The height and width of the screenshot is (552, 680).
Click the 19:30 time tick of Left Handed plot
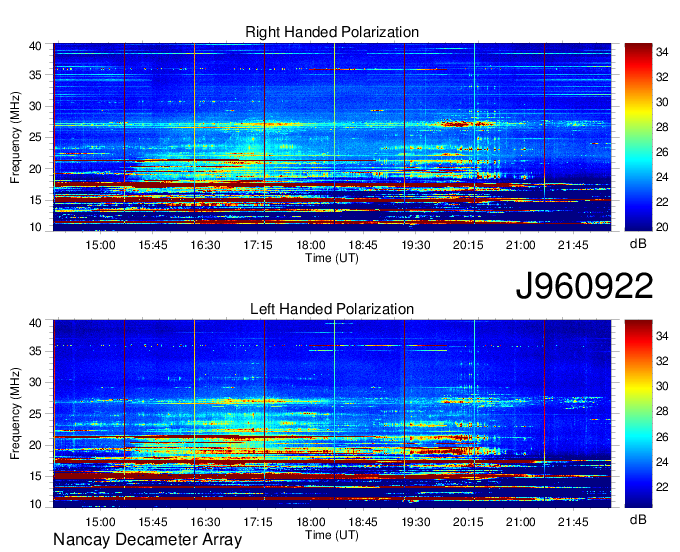click(x=415, y=522)
